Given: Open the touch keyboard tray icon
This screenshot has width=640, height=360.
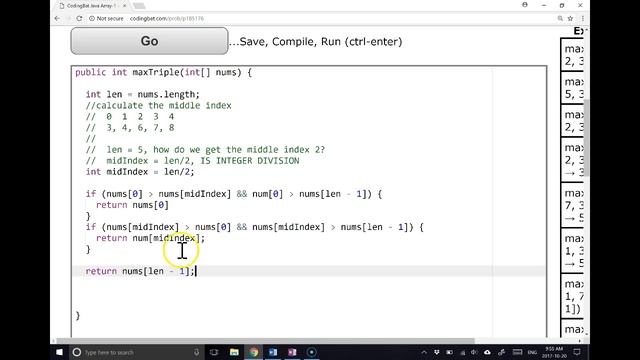Looking at the screenshot, I should (x=517, y=352).
